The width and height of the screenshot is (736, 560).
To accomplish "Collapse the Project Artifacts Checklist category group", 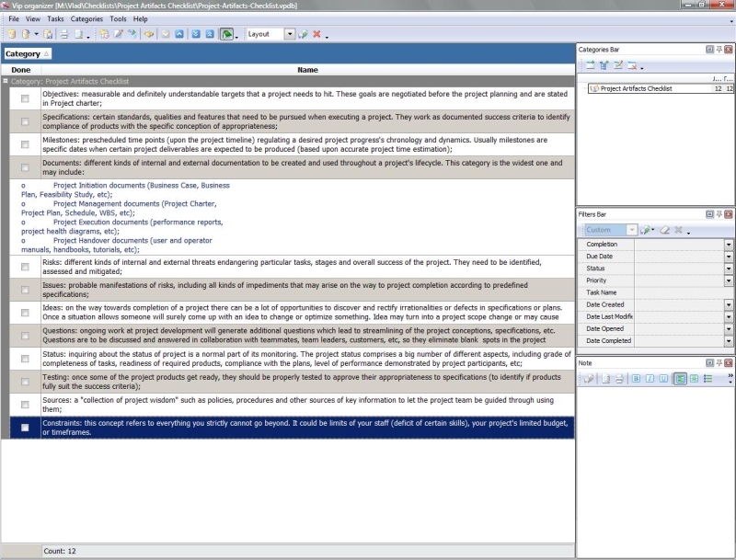I will click(6, 82).
